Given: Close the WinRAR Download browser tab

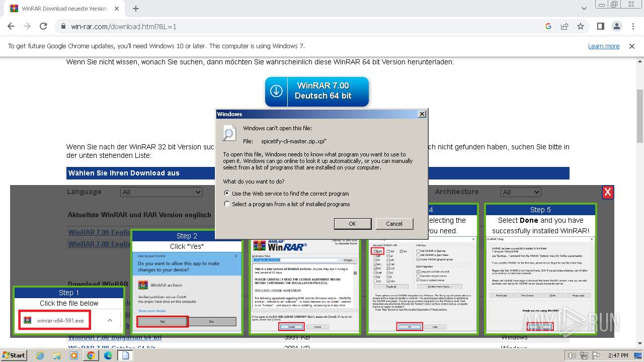Looking at the screenshot, I should (x=117, y=9).
